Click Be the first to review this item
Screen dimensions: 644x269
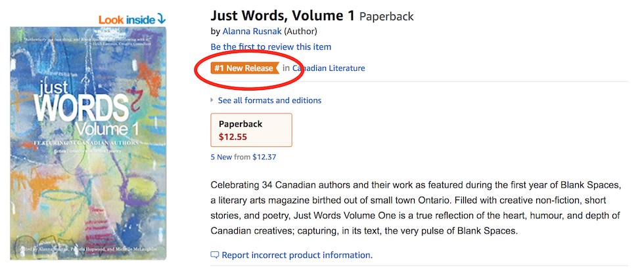coord(271,47)
